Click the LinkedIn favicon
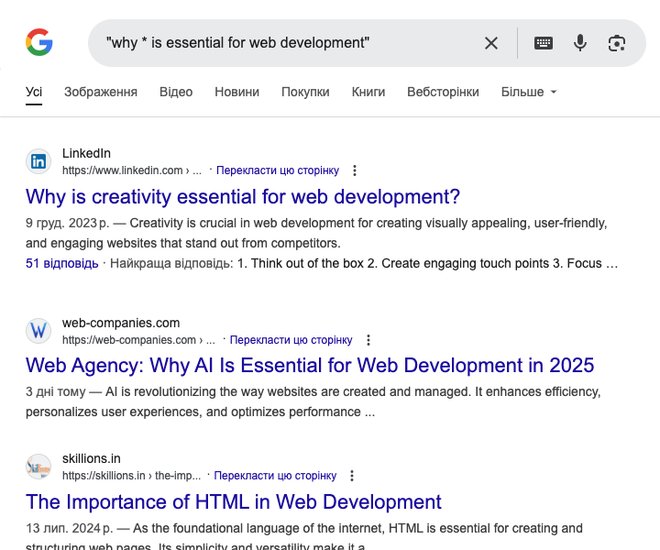Image resolution: width=660 pixels, height=550 pixels. pos(38,161)
